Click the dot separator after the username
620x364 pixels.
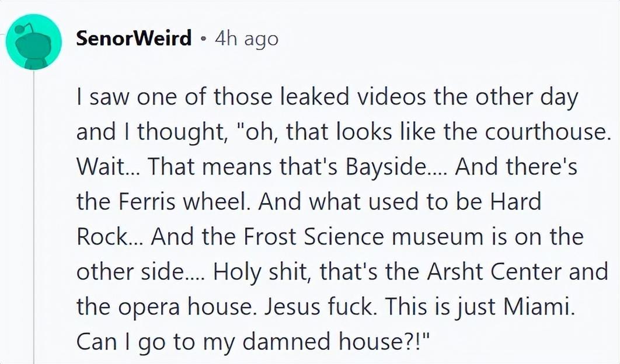coord(203,39)
